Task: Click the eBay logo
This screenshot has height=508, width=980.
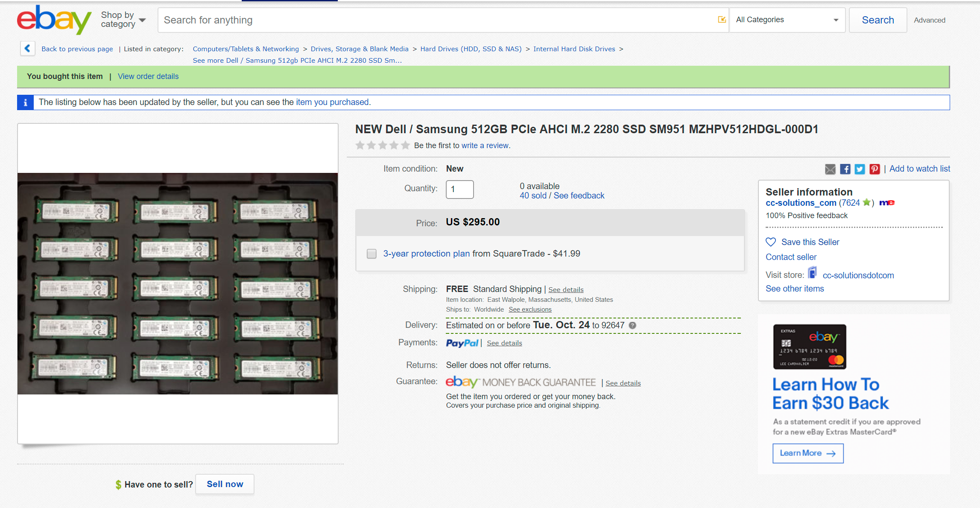Action: 54,20
